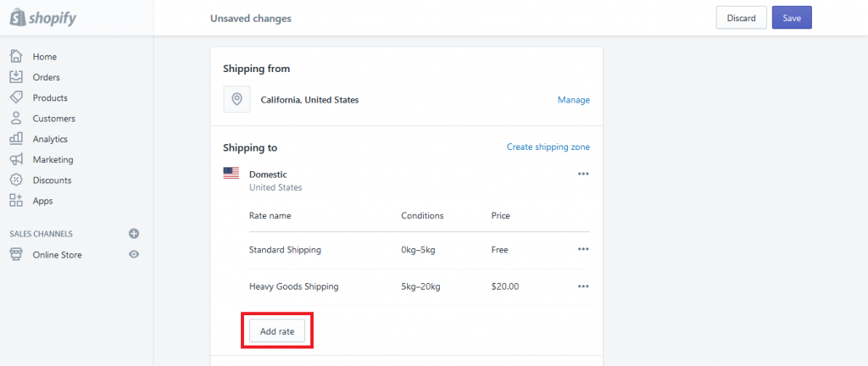Select the Standard Shipping rate name
This screenshot has width=868, height=366.
coord(285,250)
